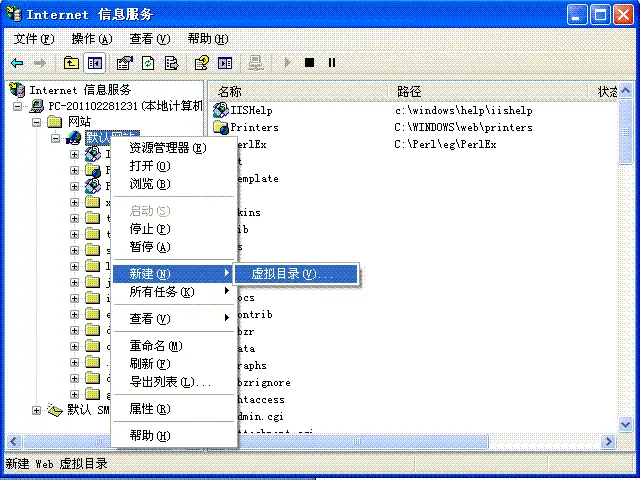The width and height of the screenshot is (640, 480).
Task: Select the PC-201102281231 computer node
Action: click(125, 106)
